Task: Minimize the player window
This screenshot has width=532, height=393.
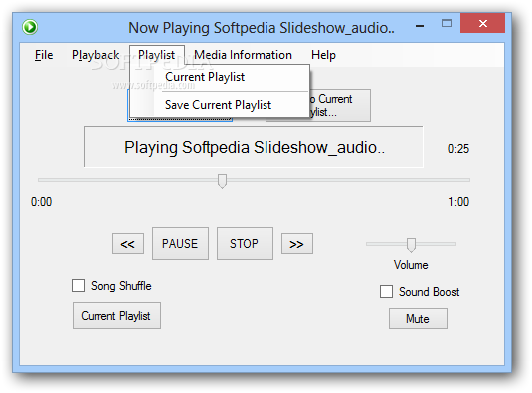Action: [420, 26]
